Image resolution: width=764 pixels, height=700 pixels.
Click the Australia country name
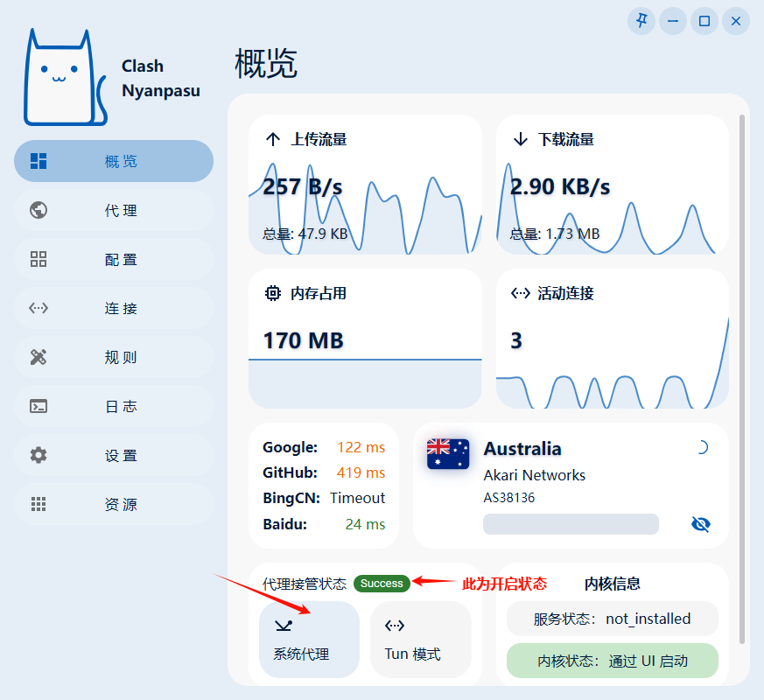(522, 449)
